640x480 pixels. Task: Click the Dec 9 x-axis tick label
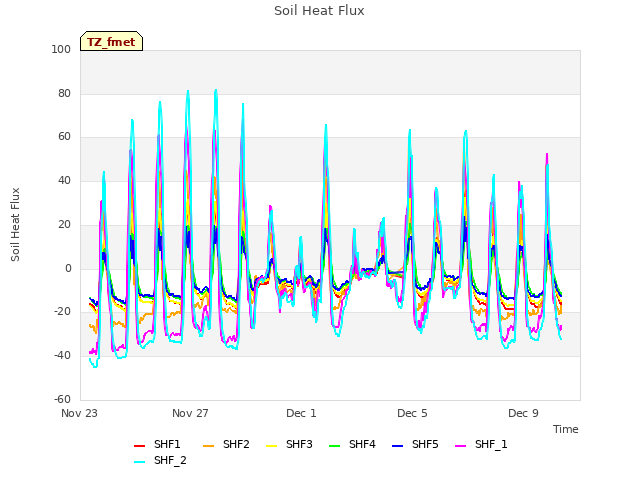tap(523, 413)
